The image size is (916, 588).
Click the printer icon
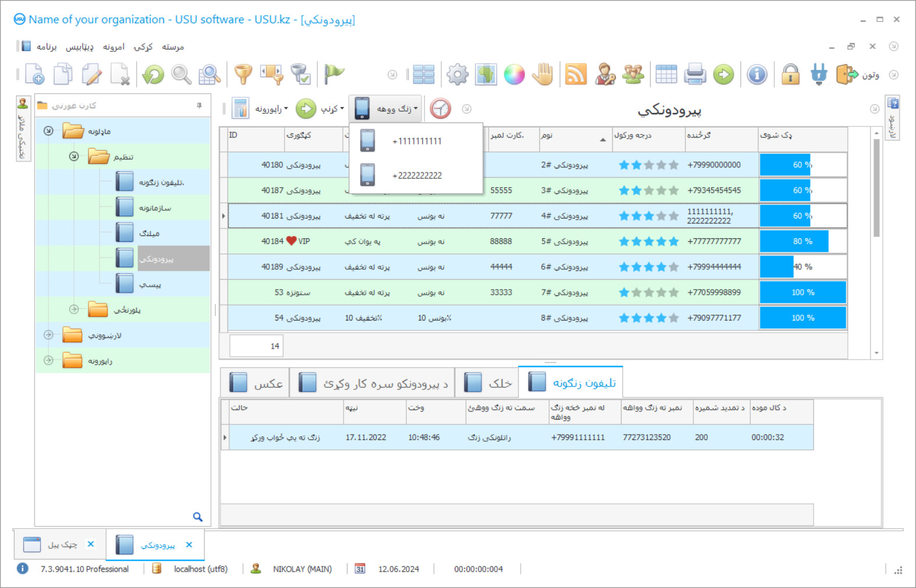695,75
